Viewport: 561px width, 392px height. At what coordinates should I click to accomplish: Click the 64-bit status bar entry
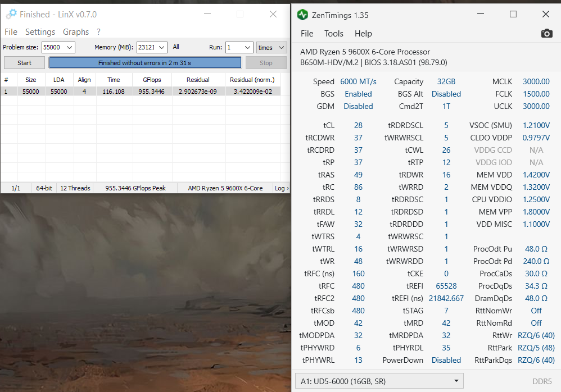44,188
